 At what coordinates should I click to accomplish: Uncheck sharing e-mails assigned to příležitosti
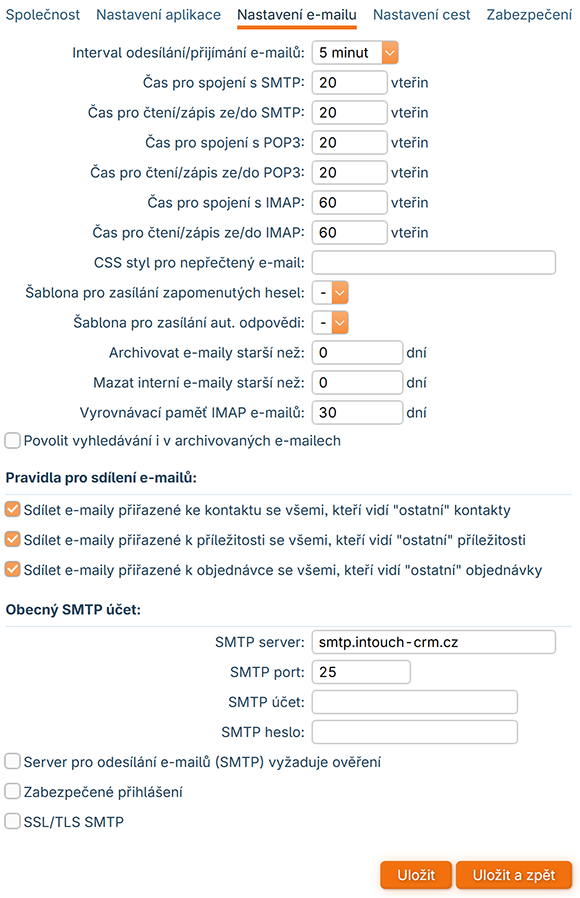(x=13, y=539)
